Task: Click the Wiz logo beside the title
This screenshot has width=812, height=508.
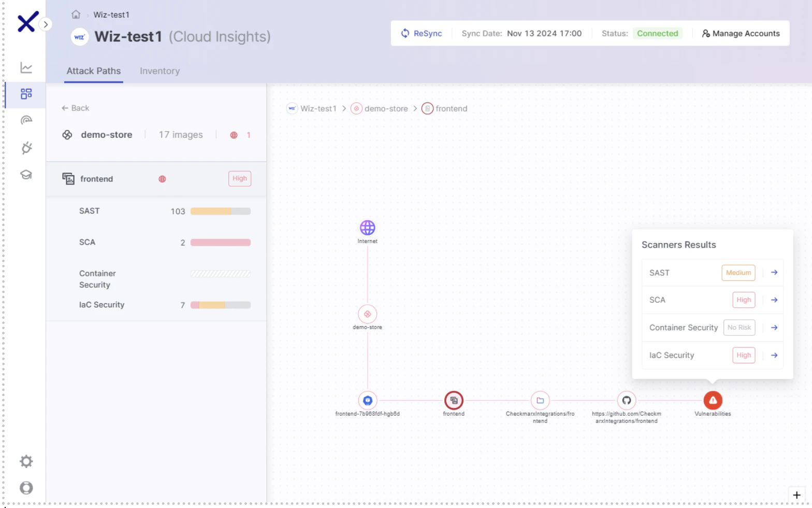Action: (x=80, y=37)
